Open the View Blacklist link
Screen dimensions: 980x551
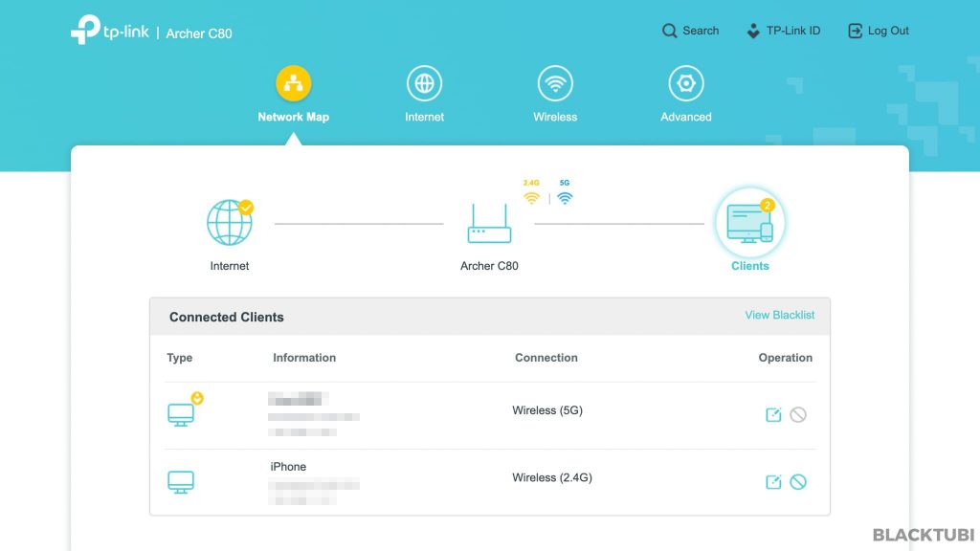(x=779, y=316)
